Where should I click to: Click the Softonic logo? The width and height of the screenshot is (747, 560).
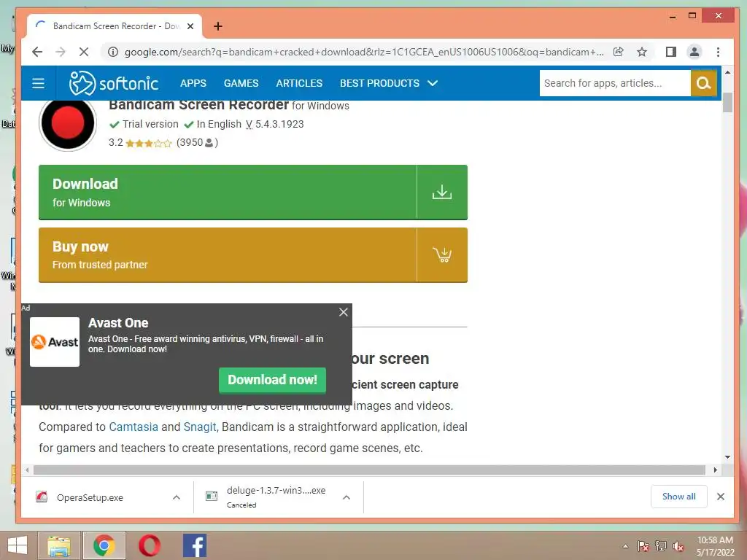113,83
